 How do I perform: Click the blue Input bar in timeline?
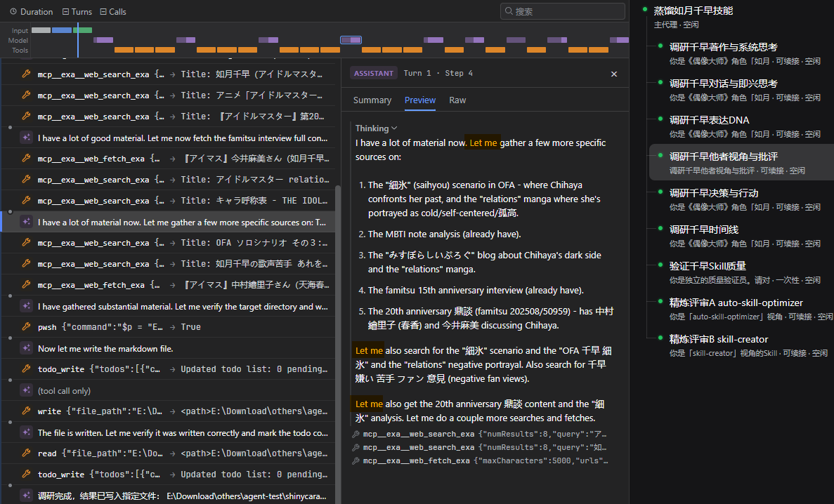coord(62,30)
